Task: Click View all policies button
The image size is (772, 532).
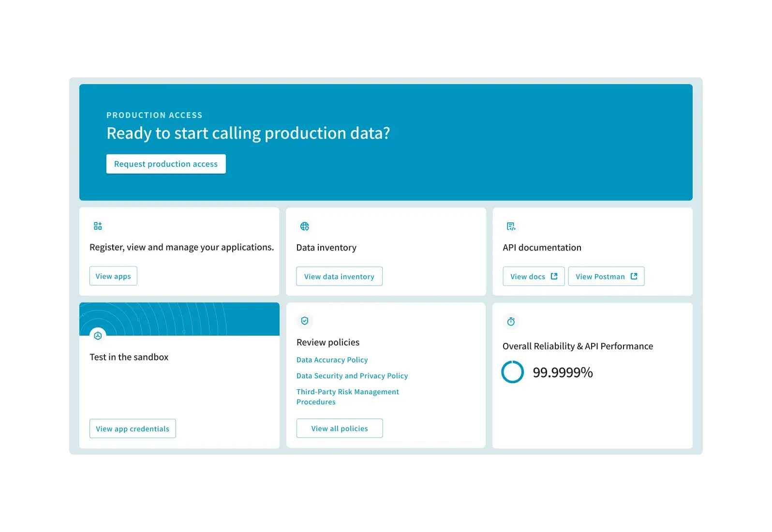Action: (340, 429)
